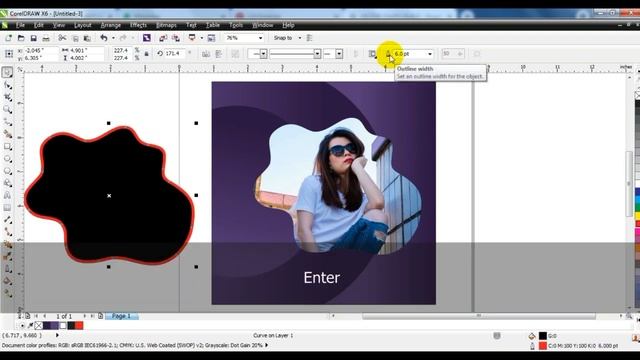Select the Text tool
The height and width of the screenshot is (360, 640).
click(7, 195)
